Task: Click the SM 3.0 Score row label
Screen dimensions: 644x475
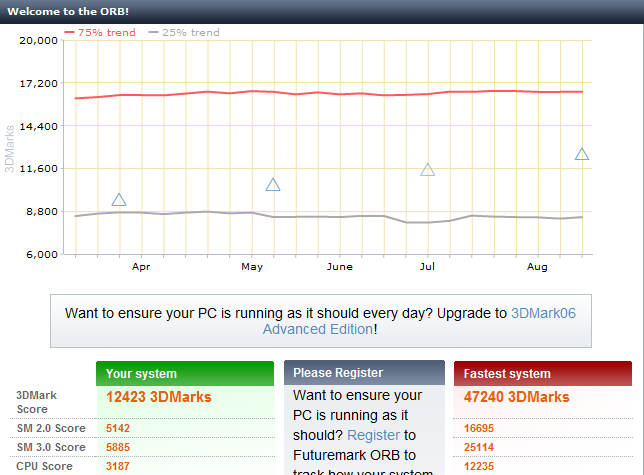Action: pos(51,447)
